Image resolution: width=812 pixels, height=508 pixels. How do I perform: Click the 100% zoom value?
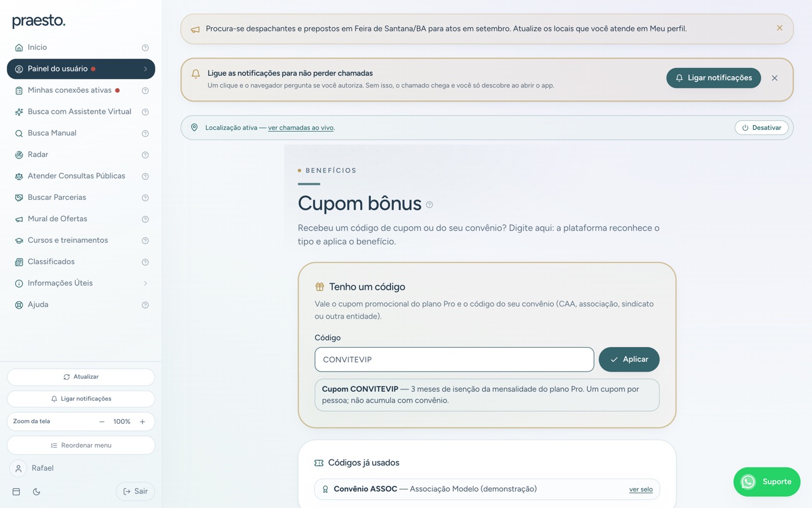[122, 421]
